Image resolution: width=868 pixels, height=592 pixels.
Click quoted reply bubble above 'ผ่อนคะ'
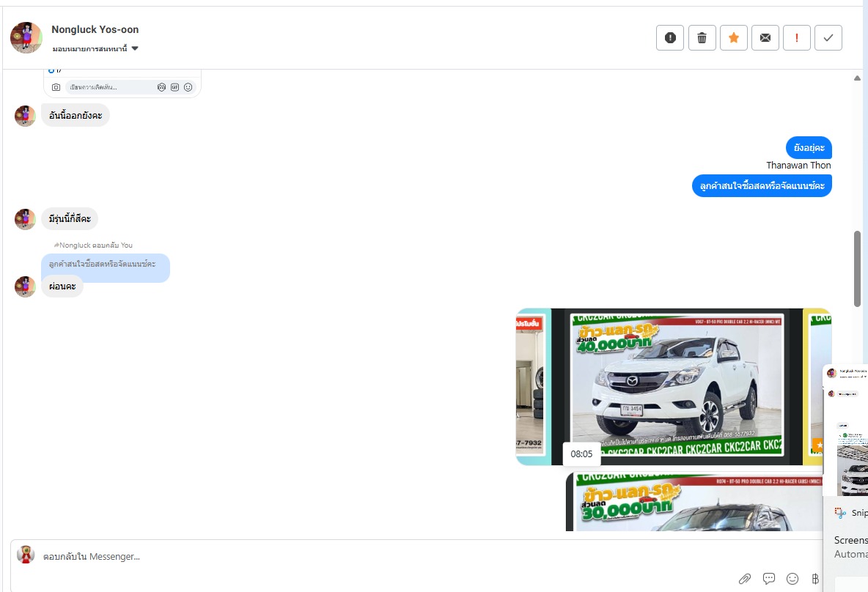[x=105, y=265]
